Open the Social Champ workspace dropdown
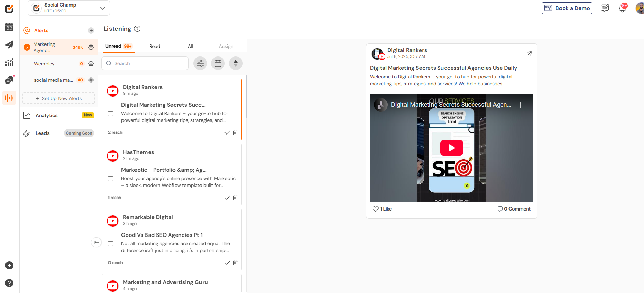This screenshot has width=644, height=293. [x=69, y=8]
